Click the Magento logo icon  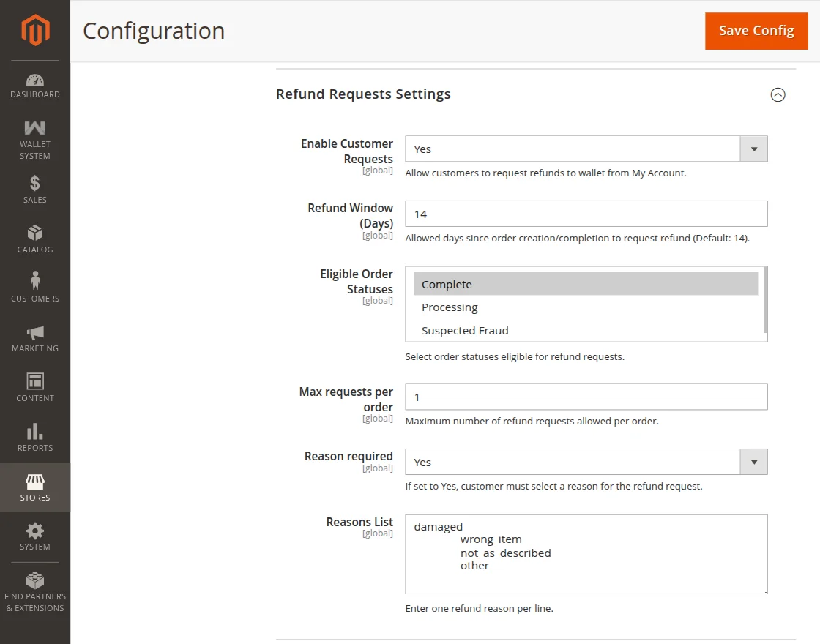point(35,30)
